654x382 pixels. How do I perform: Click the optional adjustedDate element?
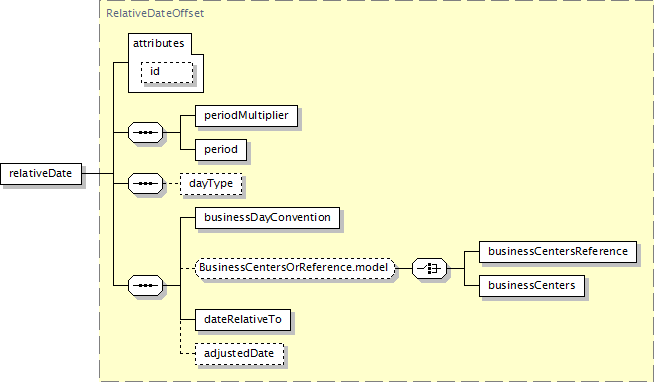pyautogui.click(x=239, y=354)
